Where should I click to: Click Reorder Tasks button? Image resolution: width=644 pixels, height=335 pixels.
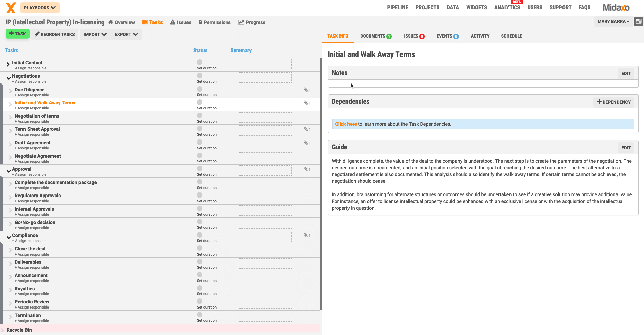[55, 34]
